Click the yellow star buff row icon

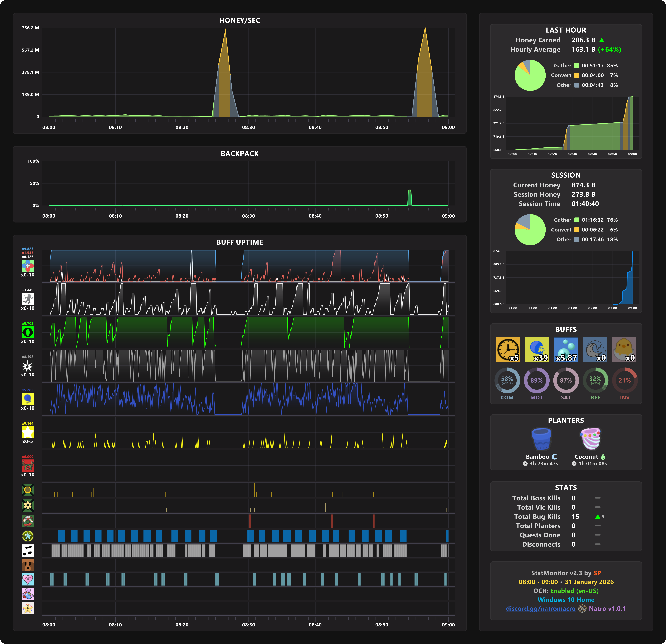[28, 432]
